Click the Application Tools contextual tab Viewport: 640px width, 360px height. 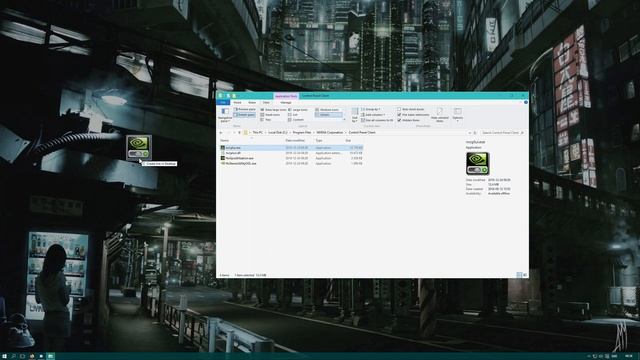pos(286,96)
